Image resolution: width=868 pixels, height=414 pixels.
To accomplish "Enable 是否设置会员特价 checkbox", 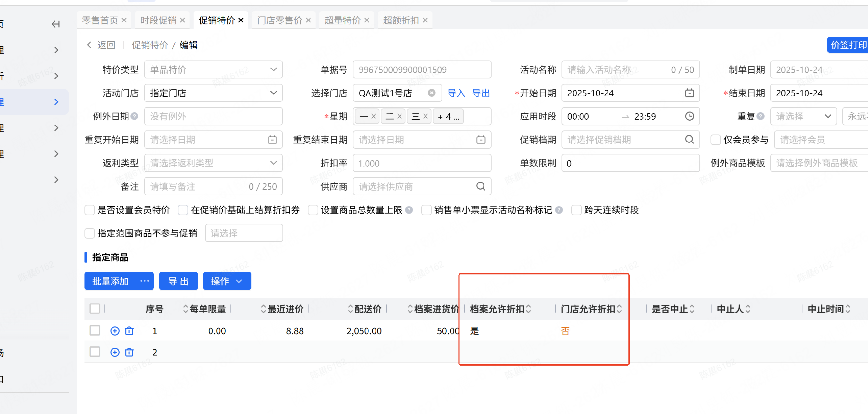I will click(89, 210).
